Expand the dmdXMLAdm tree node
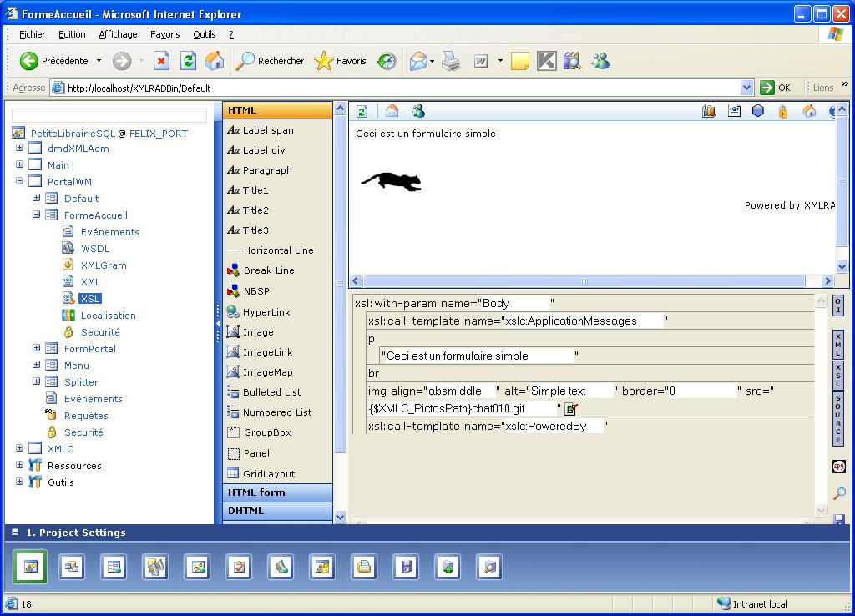The image size is (855, 616). pos(19,149)
